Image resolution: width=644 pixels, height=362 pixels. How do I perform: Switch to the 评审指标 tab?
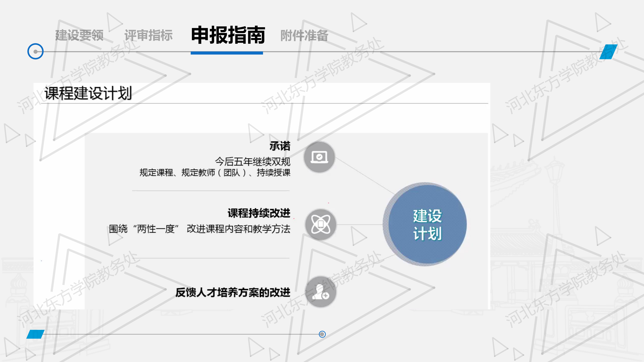[x=149, y=35]
